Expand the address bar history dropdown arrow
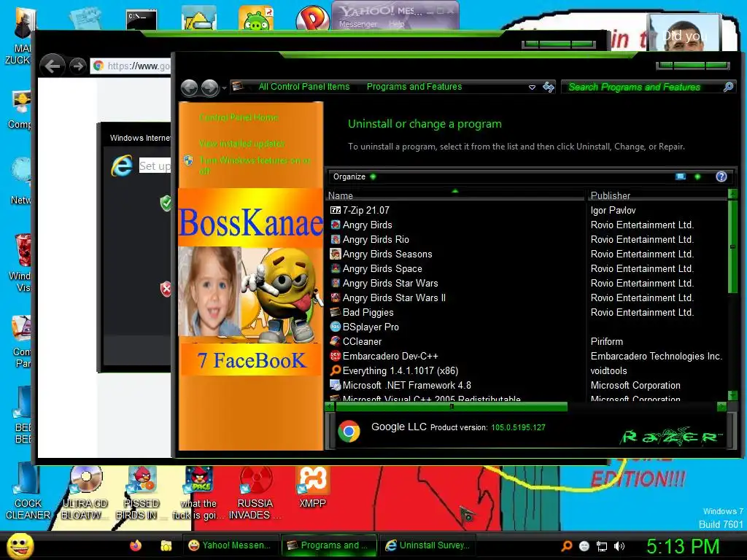This screenshot has height=560, width=747. 532,87
